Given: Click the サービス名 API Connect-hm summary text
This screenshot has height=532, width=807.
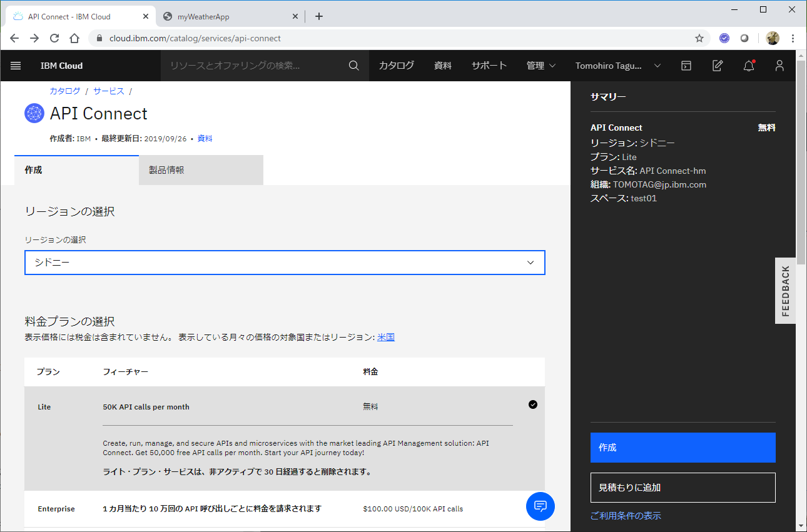Looking at the screenshot, I should pos(648,171).
